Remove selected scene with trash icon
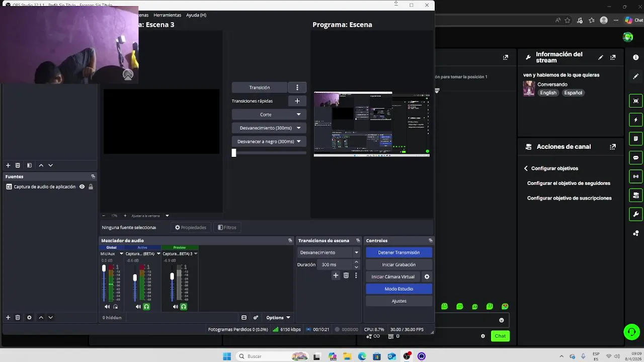644x362 pixels. coord(18,165)
